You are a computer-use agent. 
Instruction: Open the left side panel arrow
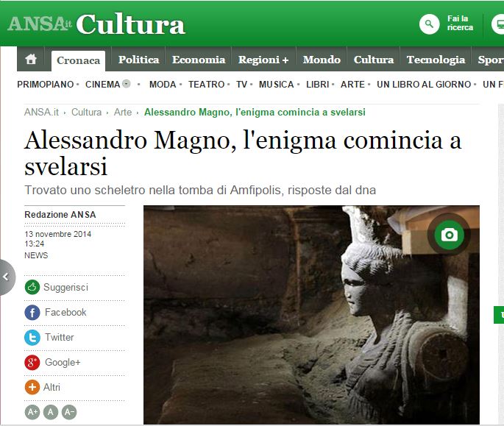(6, 277)
